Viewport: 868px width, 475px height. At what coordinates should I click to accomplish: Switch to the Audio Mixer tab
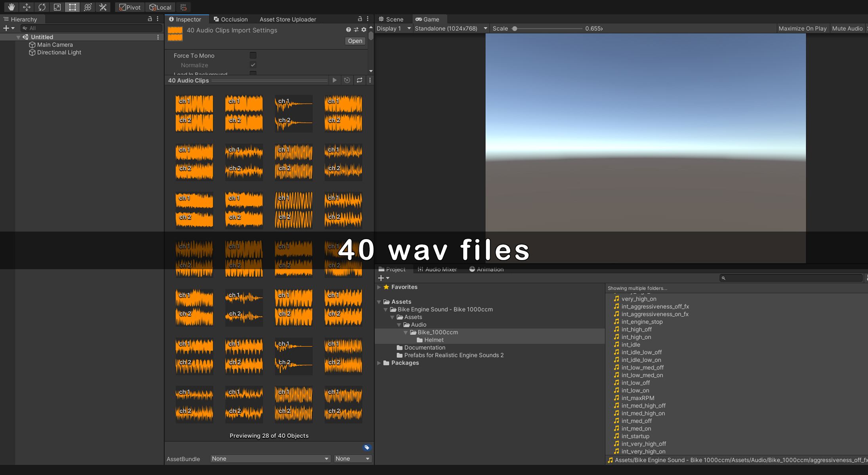pos(437,269)
